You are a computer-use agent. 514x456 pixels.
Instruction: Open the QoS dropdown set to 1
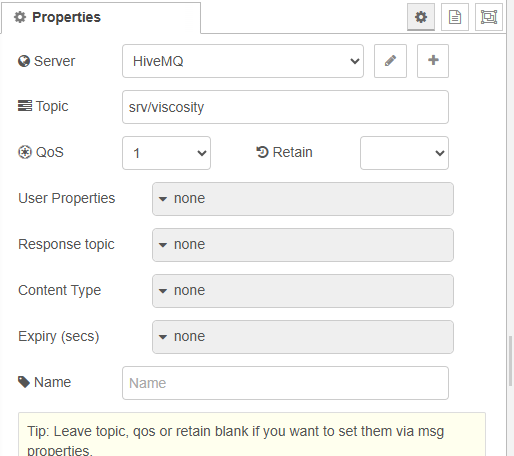[166, 153]
